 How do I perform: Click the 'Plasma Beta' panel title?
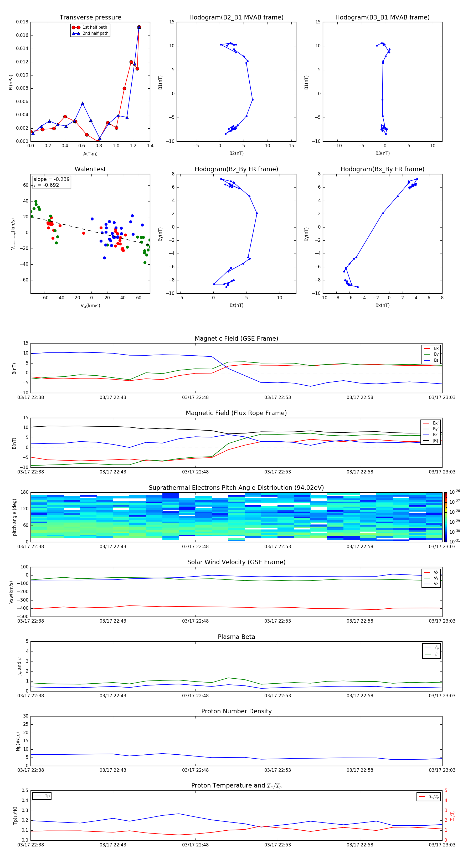point(236,637)
